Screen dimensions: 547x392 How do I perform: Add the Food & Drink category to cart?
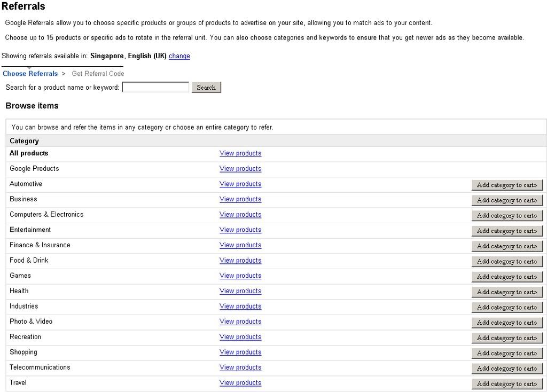coord(507,262)
